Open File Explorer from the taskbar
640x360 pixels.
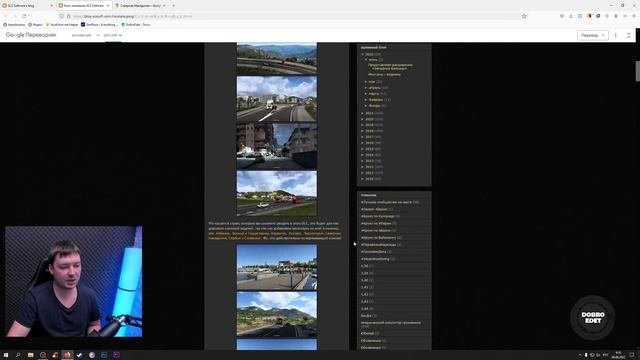[x=31, y=355]
